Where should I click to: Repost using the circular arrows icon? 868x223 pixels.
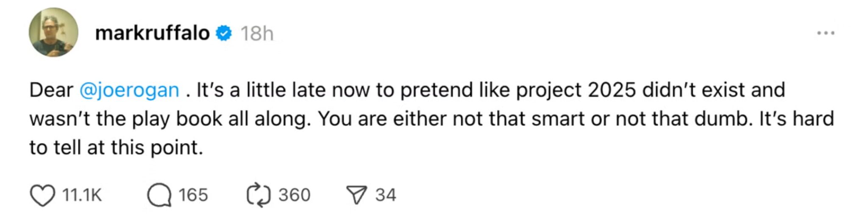click(258, 195)
